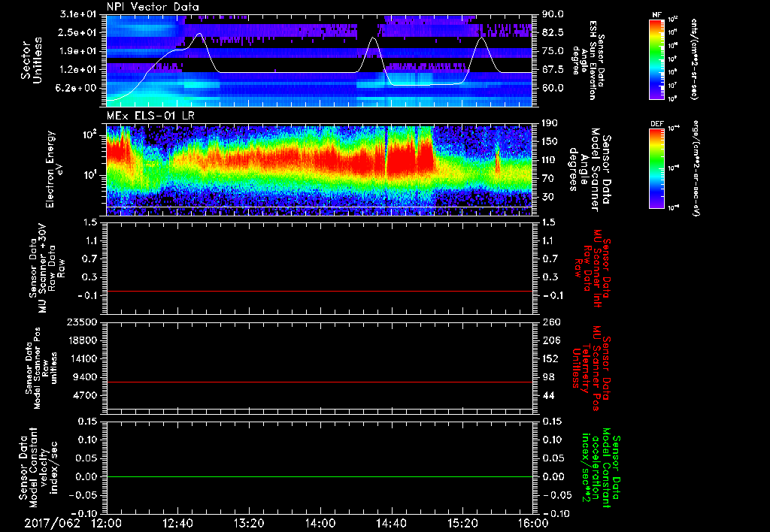Click the 190 scanner angle tick label
Viewport: 770px width, 532px height.
click(x=550, y=123)
